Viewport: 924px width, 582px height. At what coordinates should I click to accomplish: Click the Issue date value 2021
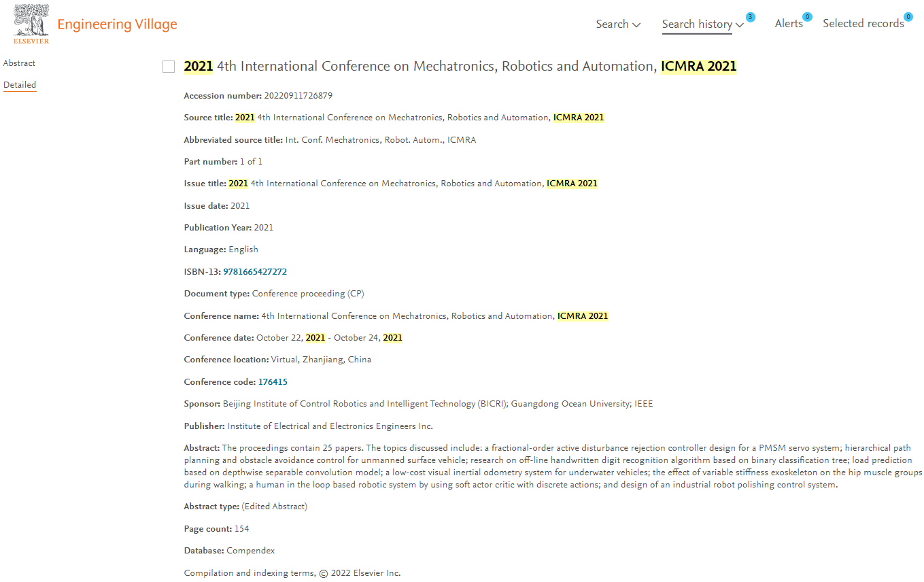tap(240, 206)
